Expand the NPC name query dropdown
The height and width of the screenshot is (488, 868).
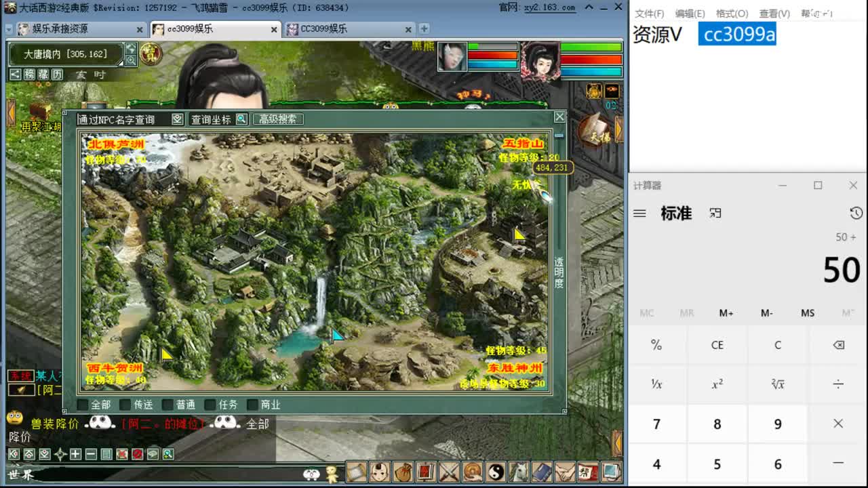click(177, 119)
